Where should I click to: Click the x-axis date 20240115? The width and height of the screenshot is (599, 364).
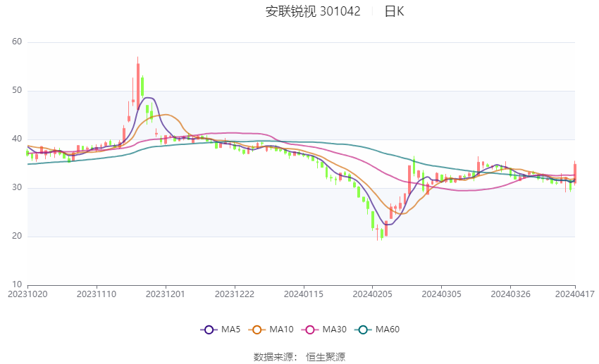click(303, 294)
